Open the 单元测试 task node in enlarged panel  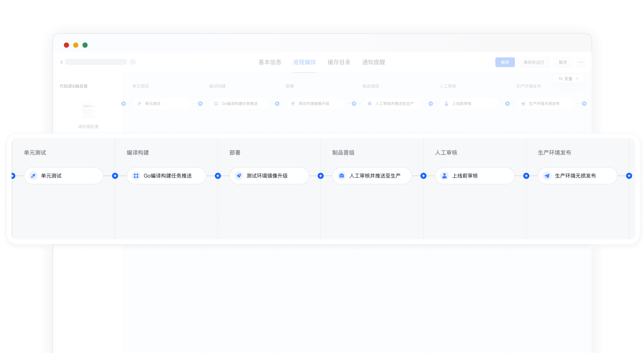(64, 176)
